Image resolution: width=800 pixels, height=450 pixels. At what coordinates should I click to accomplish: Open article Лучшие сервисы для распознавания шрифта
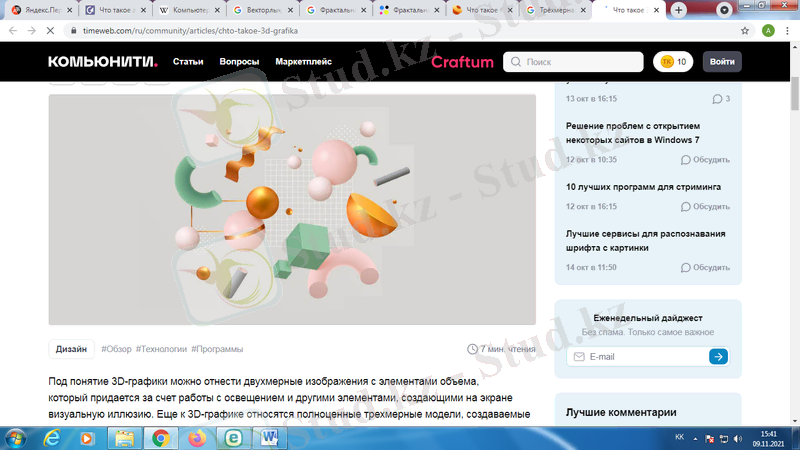[x=645, y=240]
